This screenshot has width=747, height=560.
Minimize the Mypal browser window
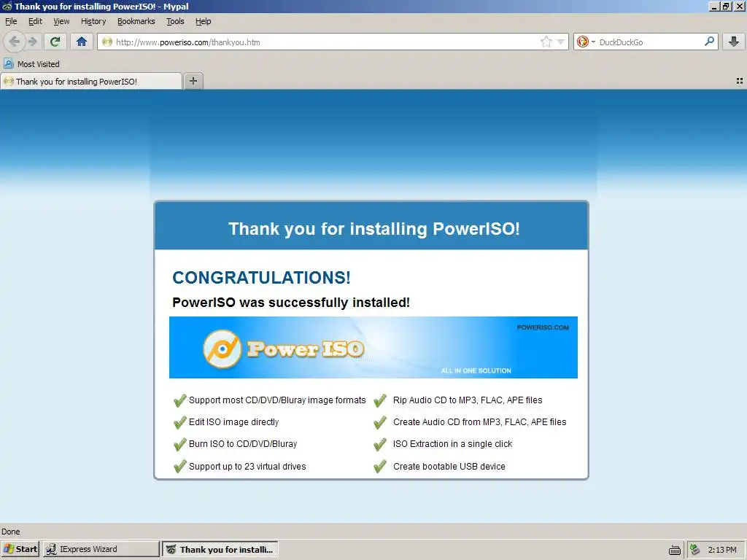(714, 6)
